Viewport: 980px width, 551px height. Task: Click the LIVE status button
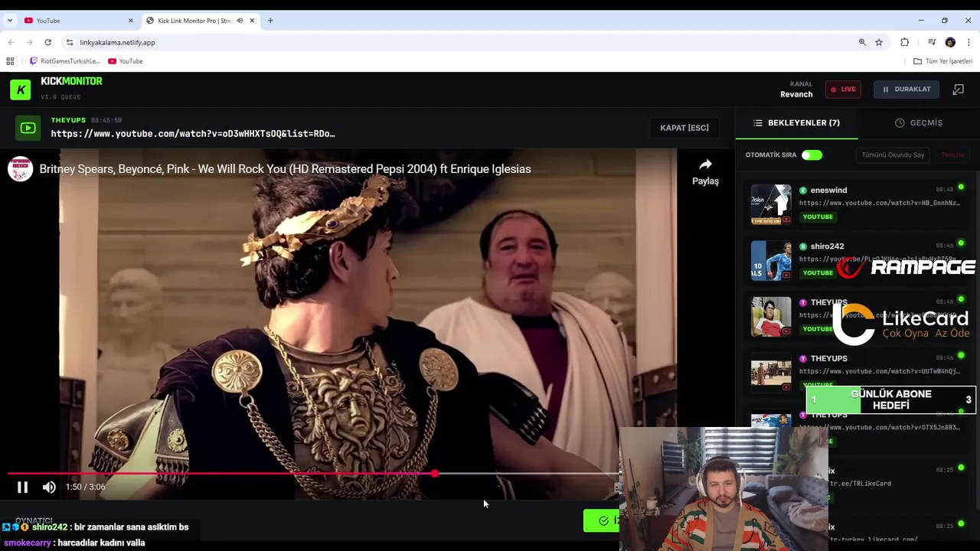(x=843, y=90)
